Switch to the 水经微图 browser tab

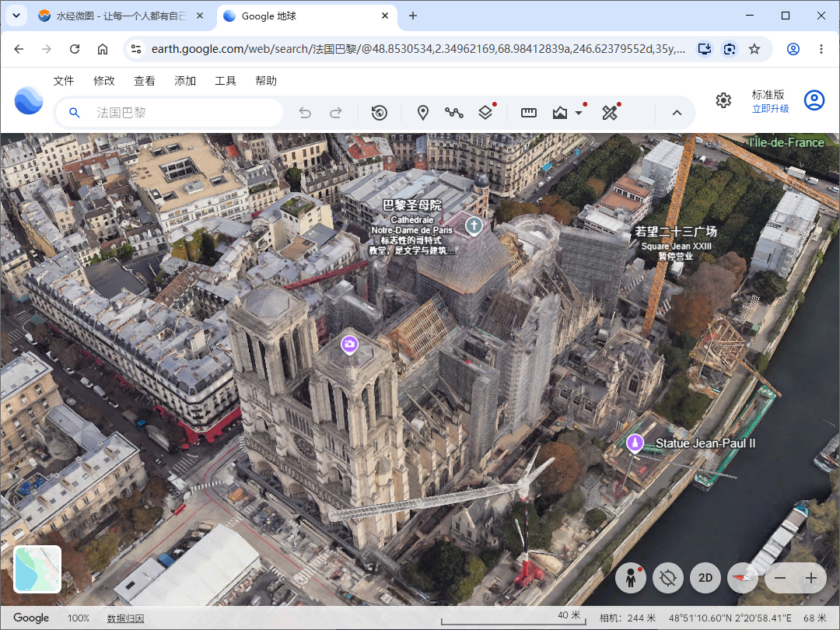tap(121, 16)
